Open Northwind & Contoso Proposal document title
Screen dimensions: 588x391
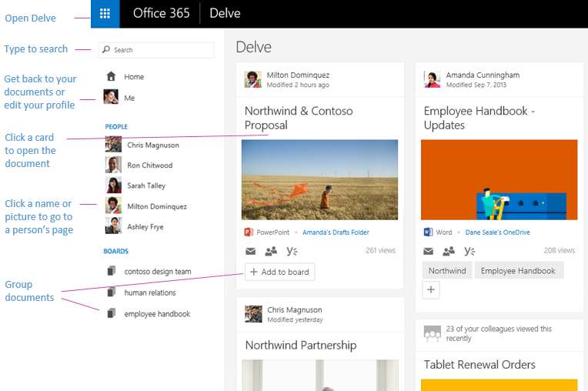pyautogui.click(x=299, y=118)
